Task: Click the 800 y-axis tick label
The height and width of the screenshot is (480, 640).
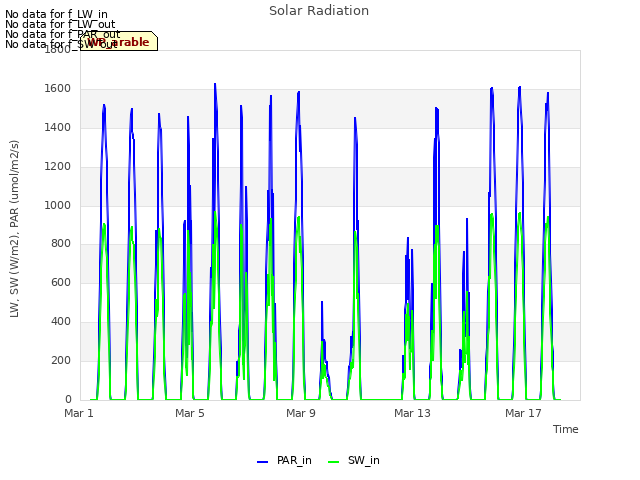Action: 61,244
